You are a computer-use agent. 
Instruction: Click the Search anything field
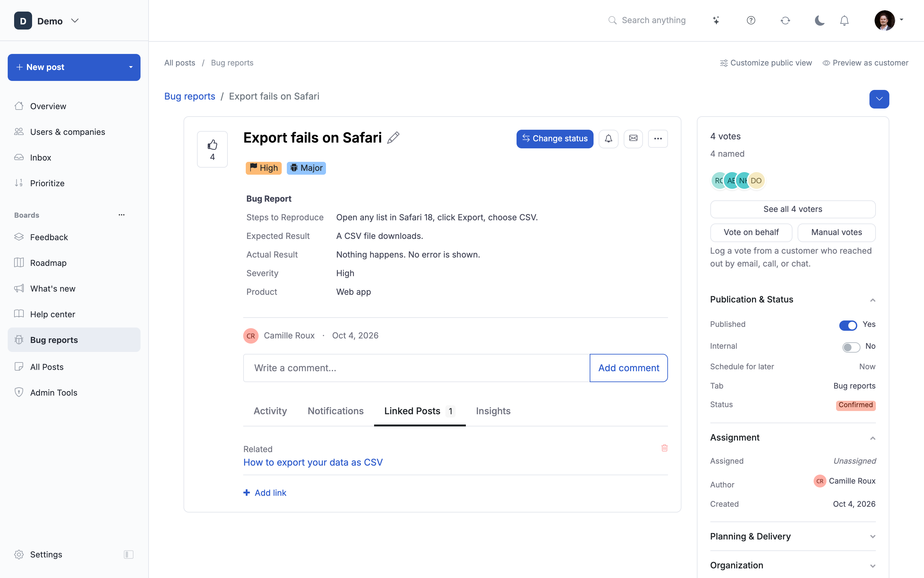pyautogui.click(x=647, y=20)
